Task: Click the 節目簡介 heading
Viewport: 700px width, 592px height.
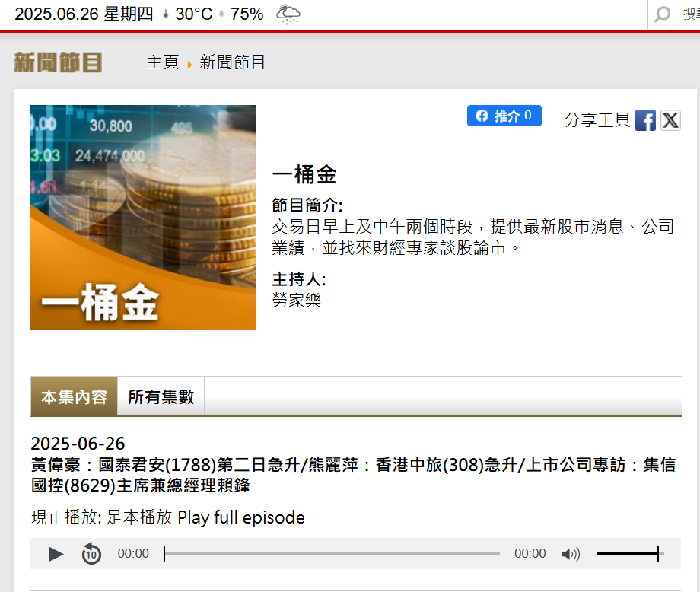Action: 307,205
